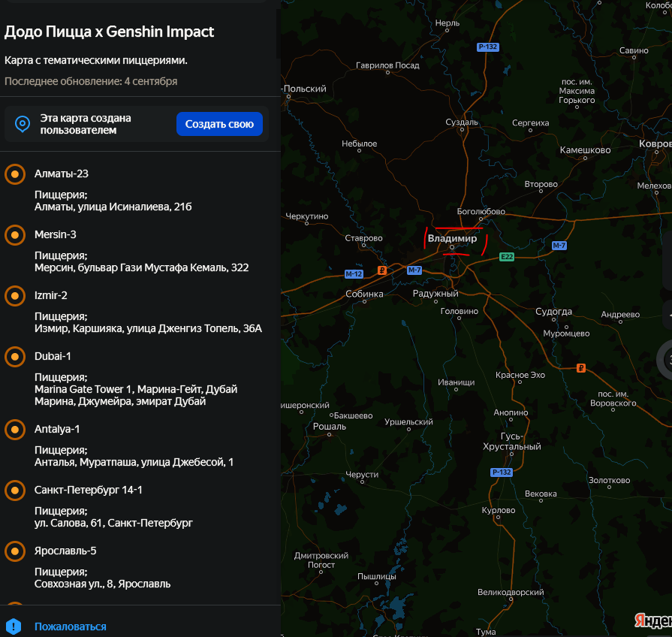This screenshot has height=637, width=672.
Task: Click the M-7 shield east of Владимир
Action: point(559,246)
